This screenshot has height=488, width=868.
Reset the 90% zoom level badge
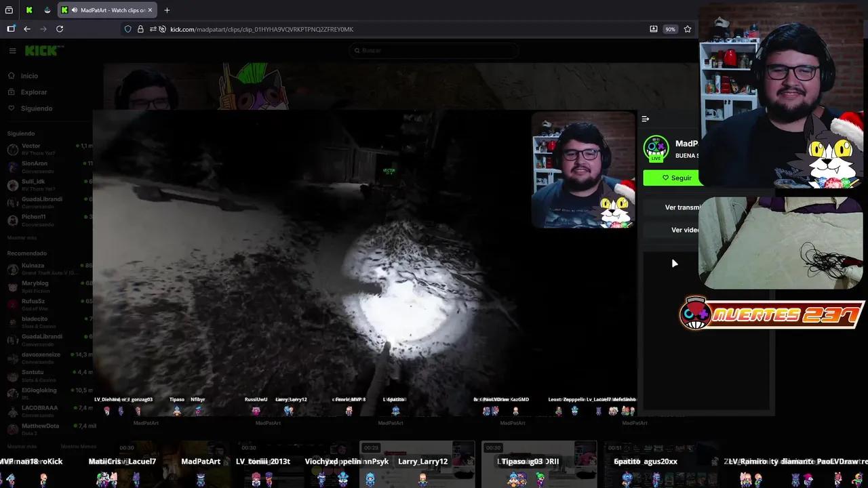[x=670, y=29]
